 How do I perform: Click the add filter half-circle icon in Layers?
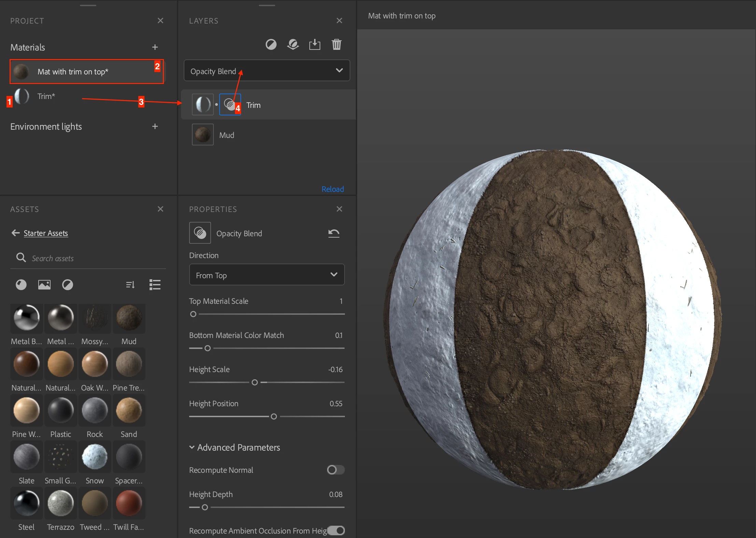coord(271,44)
